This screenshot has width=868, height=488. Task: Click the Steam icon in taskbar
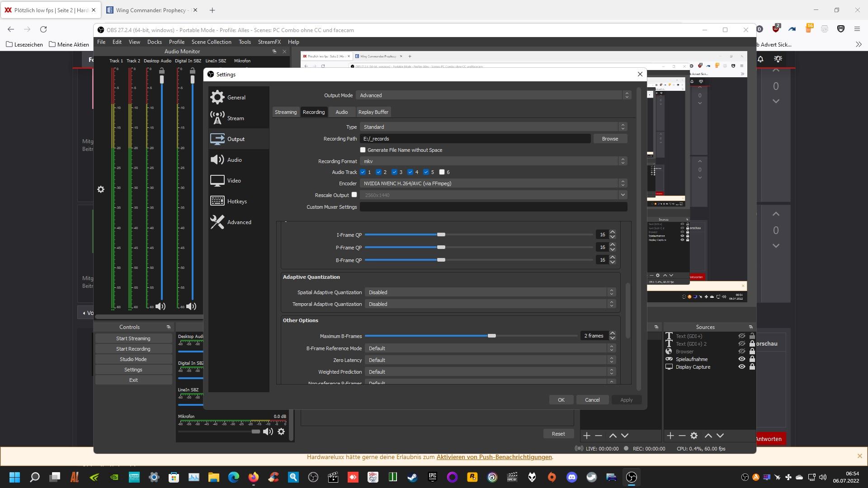pos(412,477)
